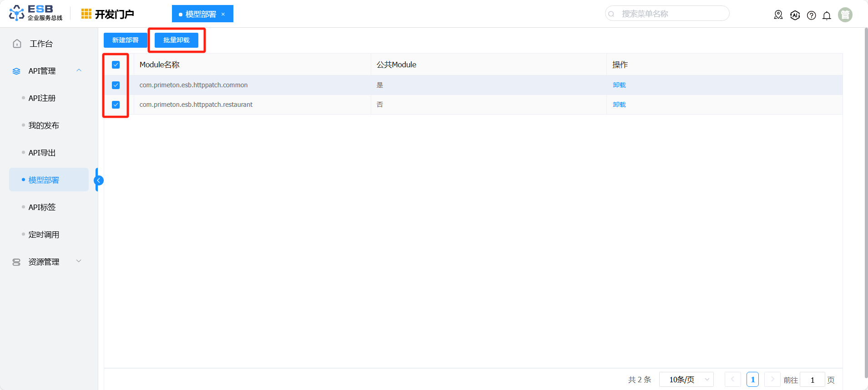Close the 模型部署 tab
The height and width of the screenshot is (390, 868).
click(x=223, y=14)
